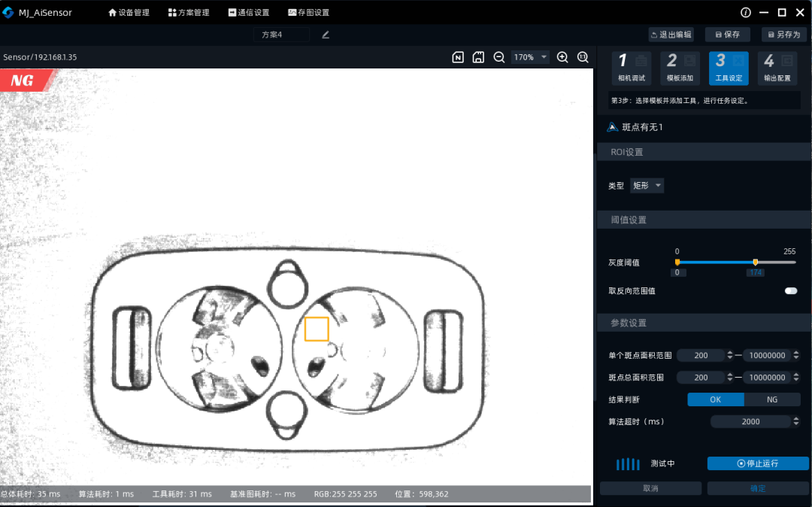The image size is (812, 507).
Task: Click the NG image navigation icon in viewer toolbar
Action: click(458, 56)
